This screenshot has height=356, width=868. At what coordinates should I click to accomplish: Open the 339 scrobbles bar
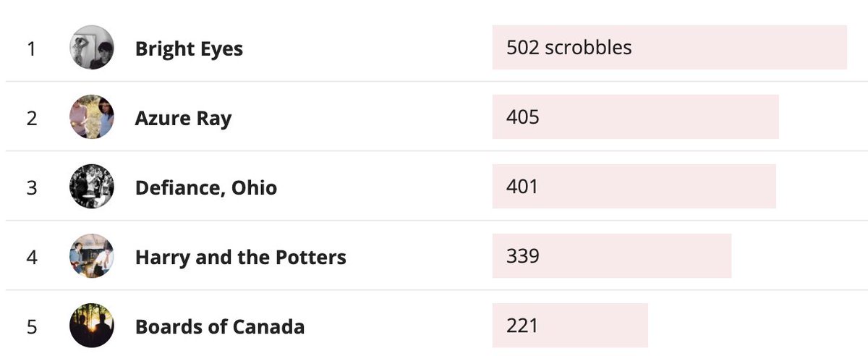click(x=611, y=256)
